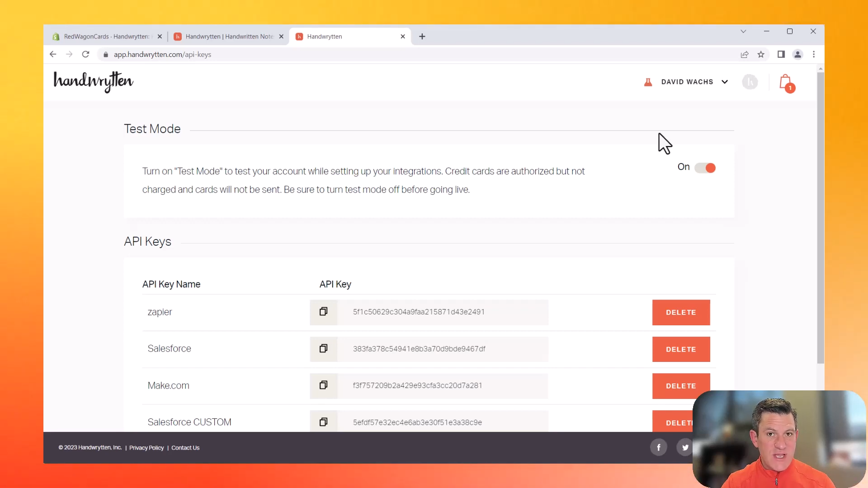Screen dimensions: 868x488
Task: Open Handwrytten's Facebook page from footer
Action: pyautogui.click(x=658, y=447)
